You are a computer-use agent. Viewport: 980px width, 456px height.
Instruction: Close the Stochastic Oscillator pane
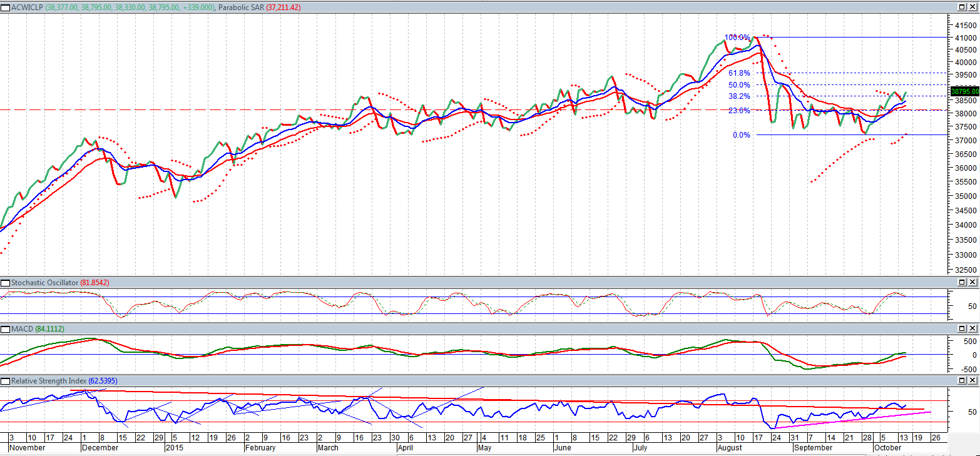pos(973,283)
